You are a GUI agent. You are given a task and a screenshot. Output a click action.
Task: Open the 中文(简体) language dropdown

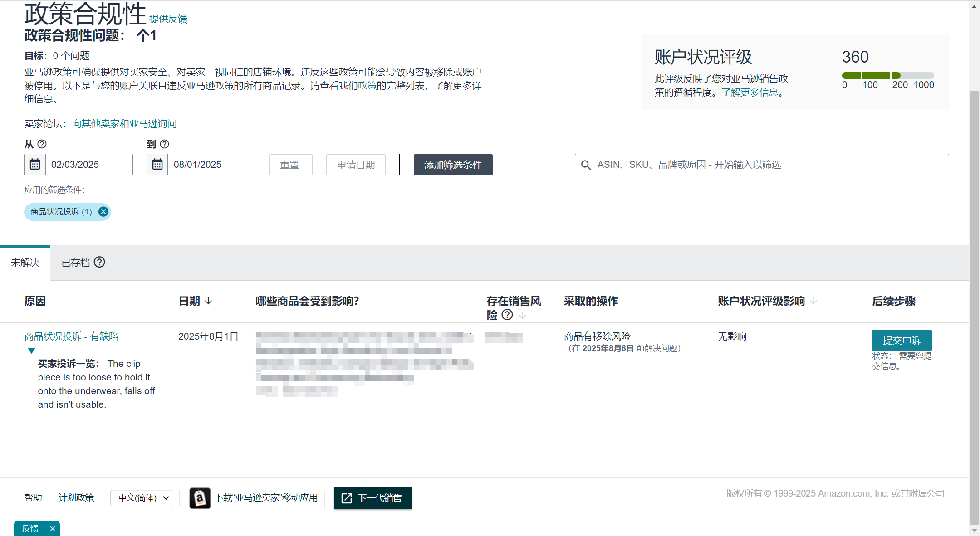pos(141,498)
